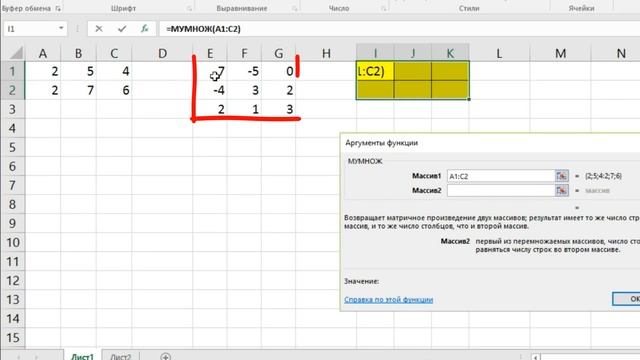Click highlighted cell K2 in the selection
The image size is (640, 360).
tap(450, 90)
